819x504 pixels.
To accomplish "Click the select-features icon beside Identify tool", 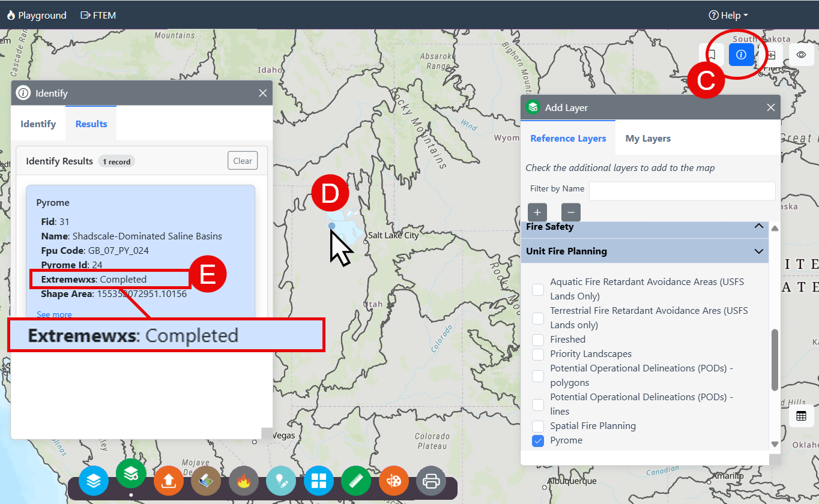I will 772,55.
